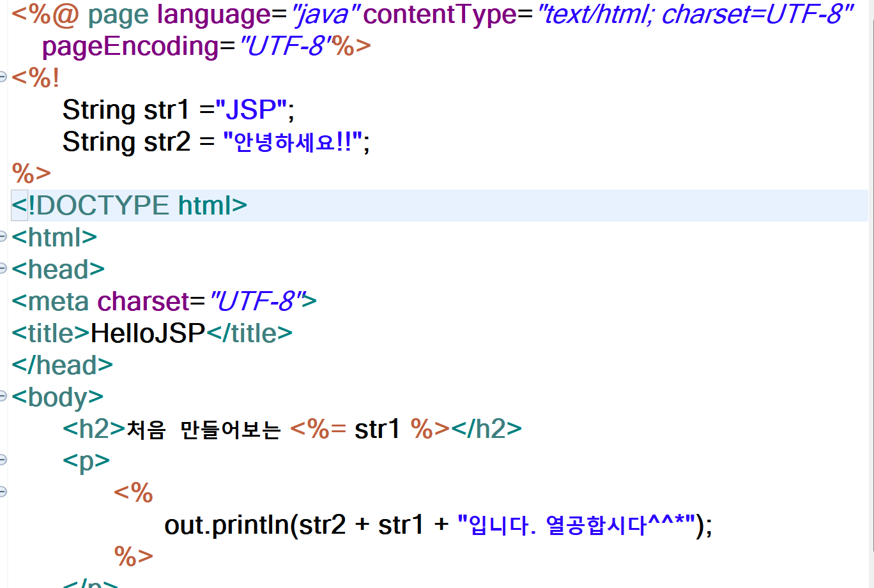The height and width of the screenshot is (588, 874).
Task: Collapse the scriptlet <% fold marker under <p>
Action: pyautogui.click(x=3, y=492)
